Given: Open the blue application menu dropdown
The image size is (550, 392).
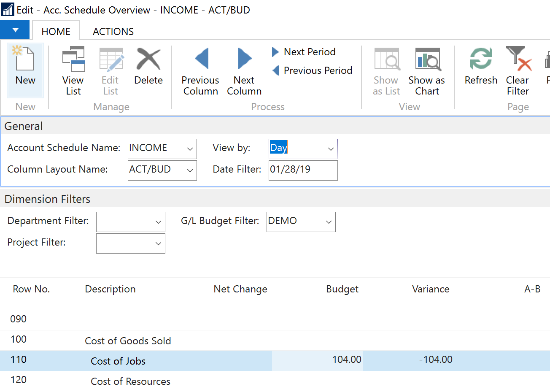Looking at the screenshot, I should coord(15,30).
